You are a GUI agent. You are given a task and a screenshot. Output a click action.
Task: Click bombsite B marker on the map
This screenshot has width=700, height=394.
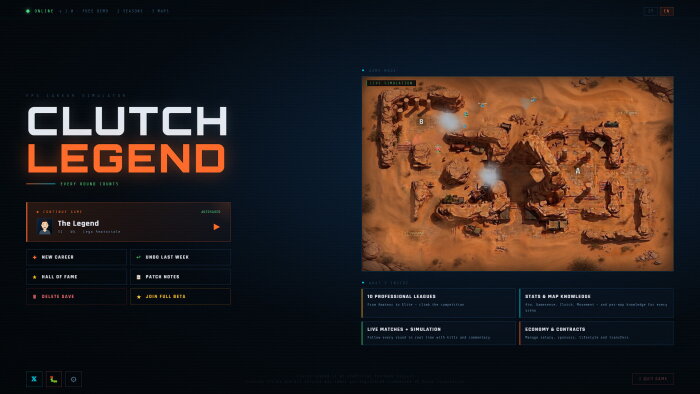point(421,121)
